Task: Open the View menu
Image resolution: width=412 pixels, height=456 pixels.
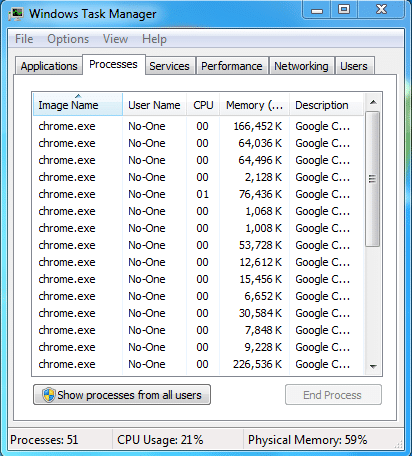Action: point(115,39)
